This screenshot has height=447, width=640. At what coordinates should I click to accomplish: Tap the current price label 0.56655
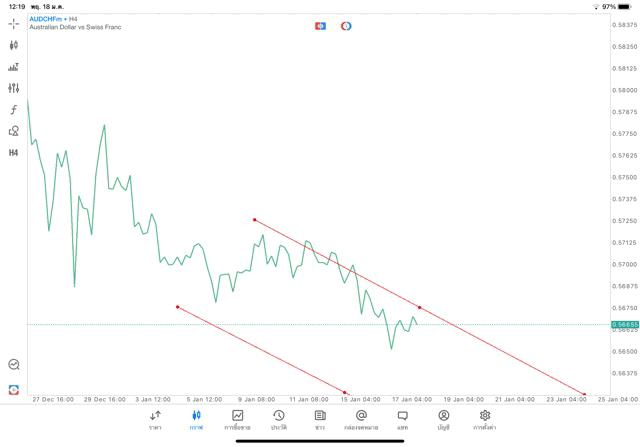coord(626,324)
